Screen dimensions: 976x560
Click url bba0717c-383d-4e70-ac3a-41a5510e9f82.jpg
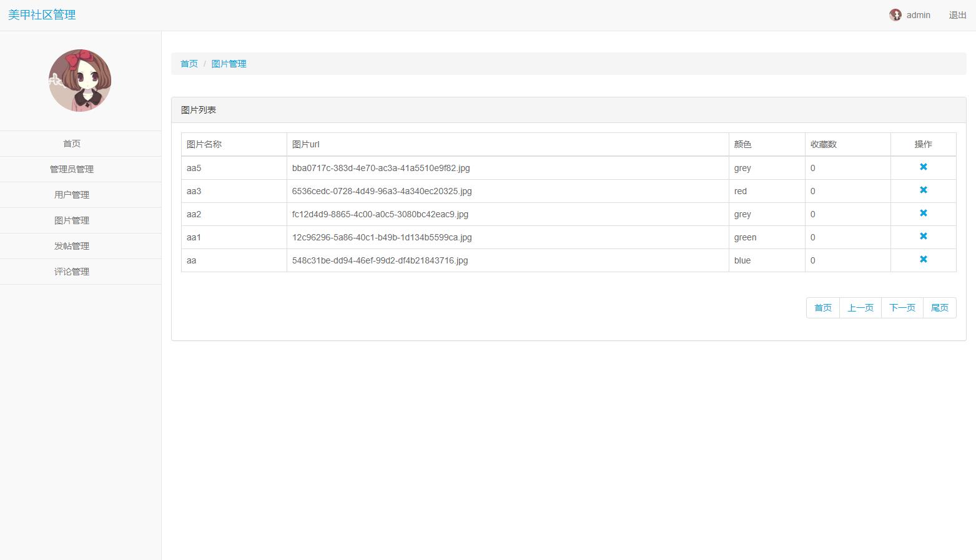(381, 168)
